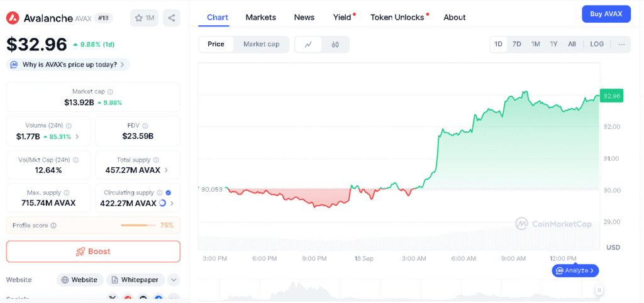Click FDV info icon
This screenshot has height=303, width=644.
(145, 126)
